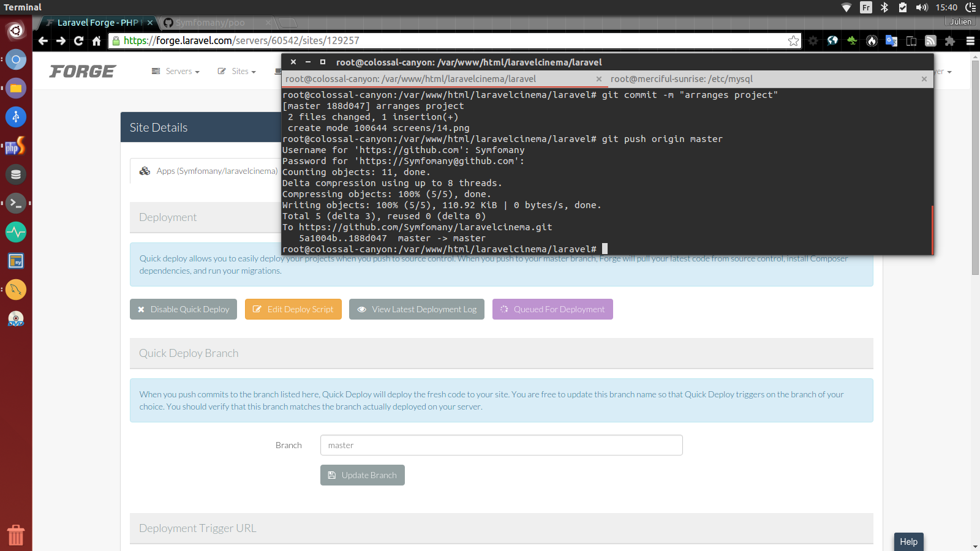This screenshot has height=551, width=980.
Task: Open the RSS feed extension
Action: (x=930, y=41)
